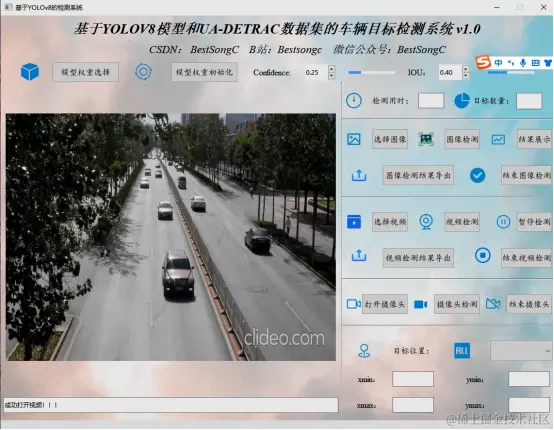The width and height of the screenshot is (554, 430).
Task: Click the 选择视频 button
Action: (x=390, y=222)
